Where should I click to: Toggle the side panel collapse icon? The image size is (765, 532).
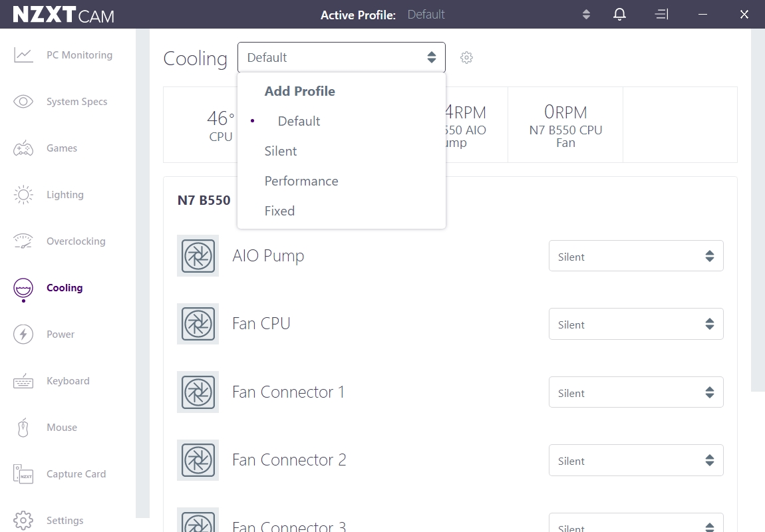pos(661,14)
